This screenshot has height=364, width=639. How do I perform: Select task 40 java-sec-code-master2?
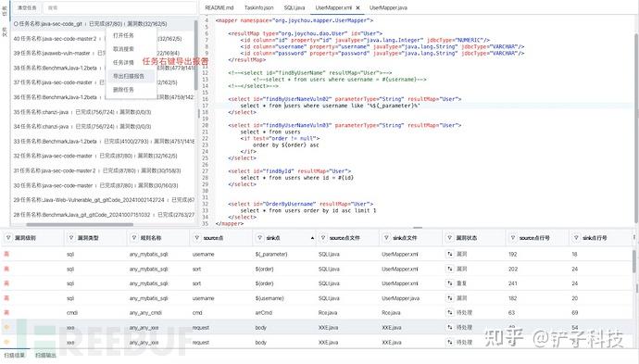pos(103,39)
